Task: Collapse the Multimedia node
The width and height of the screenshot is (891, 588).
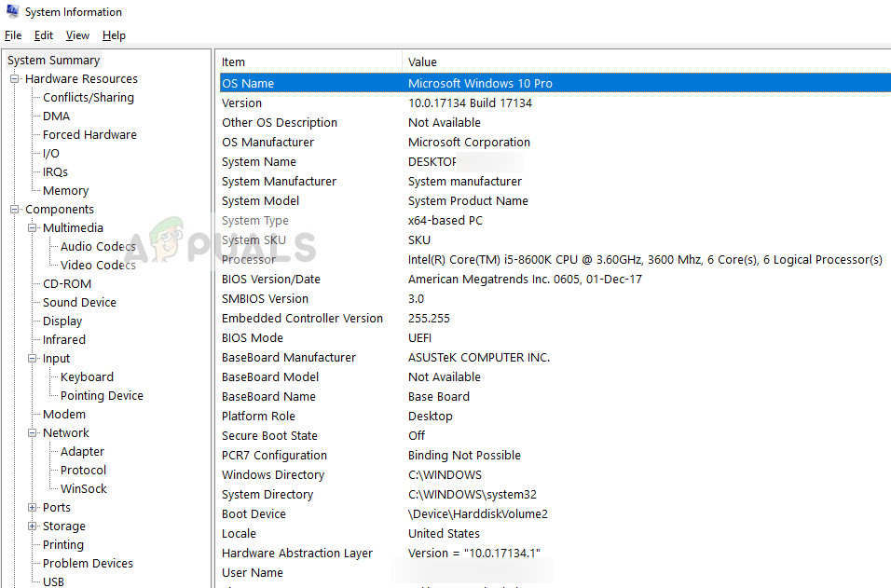Action: 33,227
